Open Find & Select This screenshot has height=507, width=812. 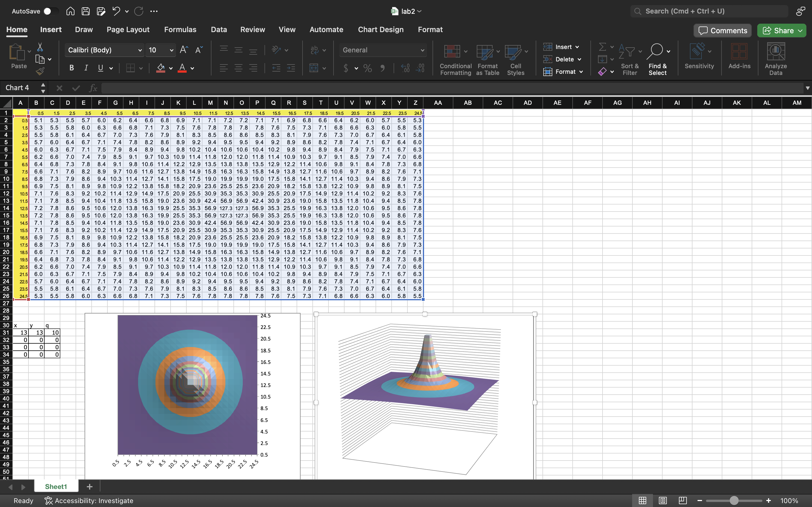coord(657,60)
